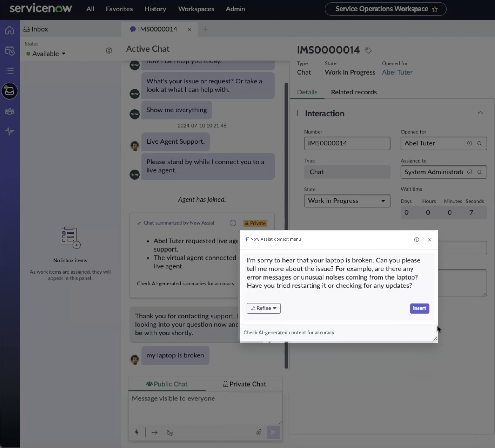Click the chat conversation scrollbar
The width and height of the screenshot is (495, 448).
286,225
